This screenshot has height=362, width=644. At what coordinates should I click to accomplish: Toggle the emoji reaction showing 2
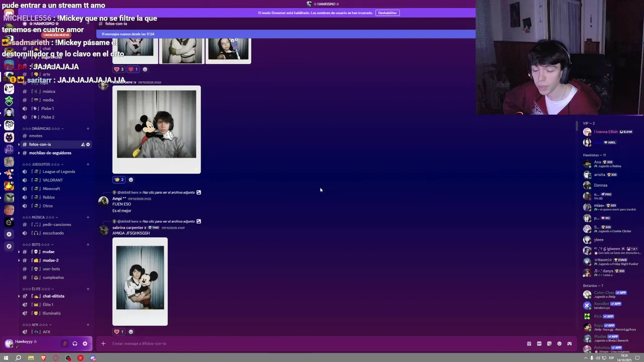[119, 179]
